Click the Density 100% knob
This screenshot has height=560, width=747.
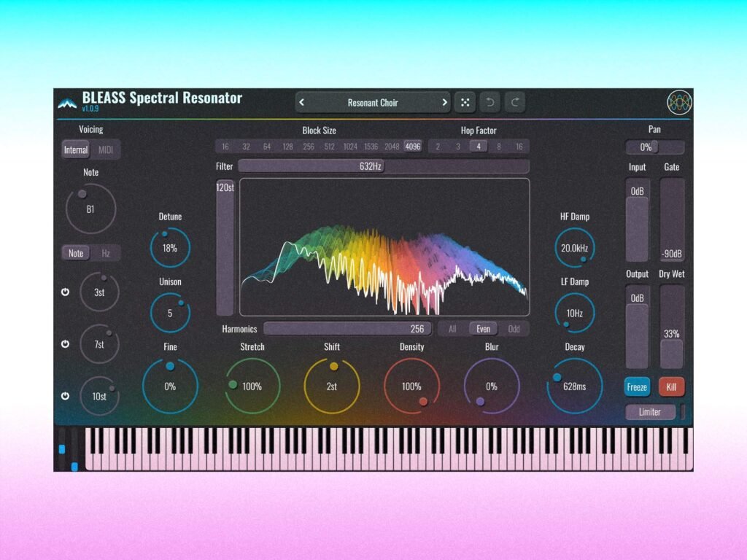coord(411,386)
